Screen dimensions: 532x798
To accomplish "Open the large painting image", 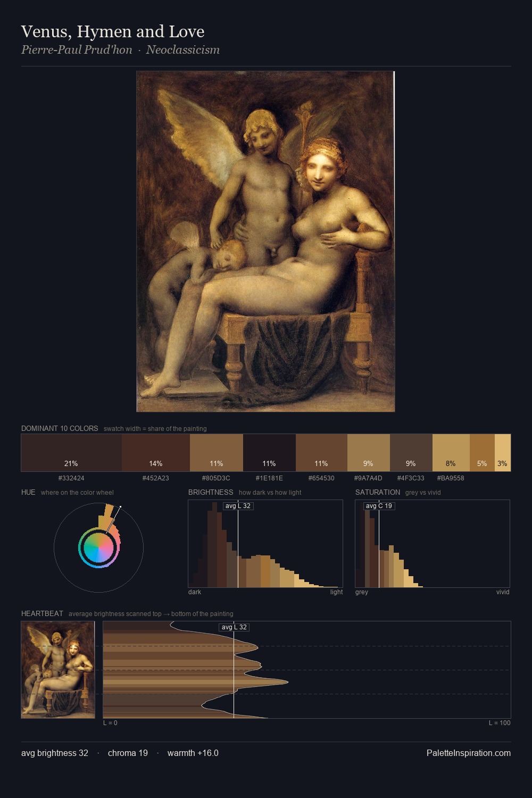I will (265, 242).
